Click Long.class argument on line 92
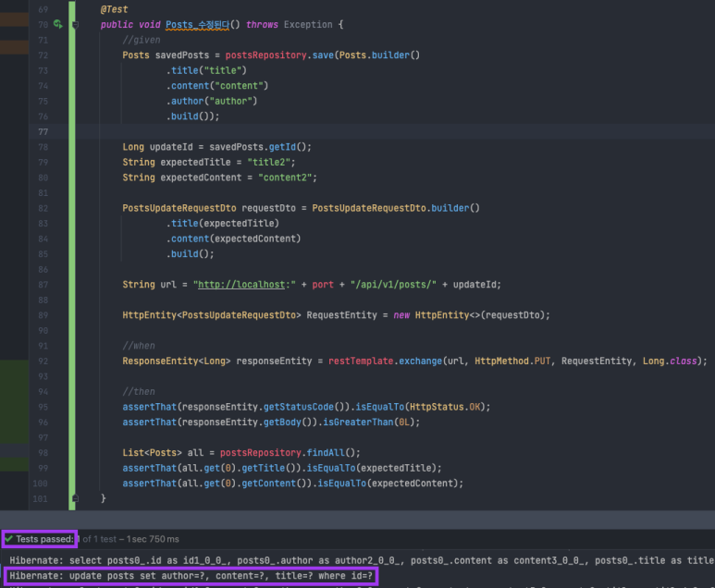715x588 pixels. (670, 361)
